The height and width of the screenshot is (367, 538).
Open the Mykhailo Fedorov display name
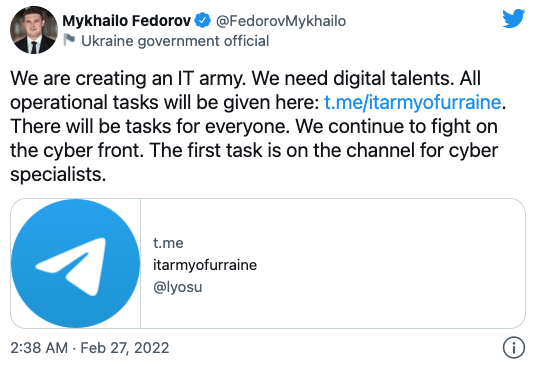pos(126,21)
